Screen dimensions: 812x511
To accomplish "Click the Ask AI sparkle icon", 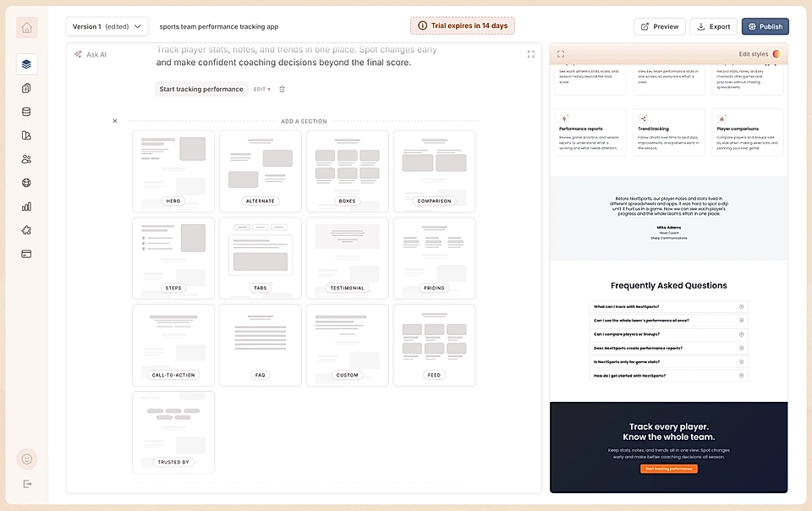I will pyautogui.click(x=78, y=54).
